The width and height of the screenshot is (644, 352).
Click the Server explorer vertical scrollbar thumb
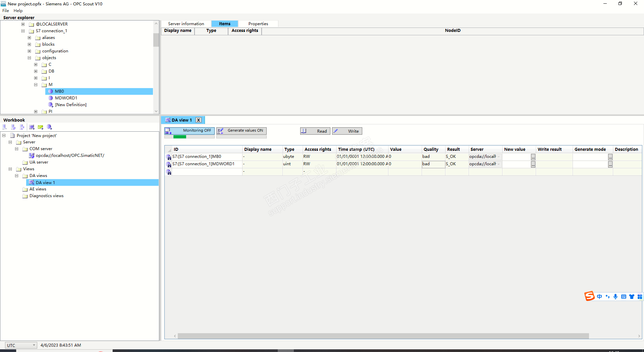click(156, 40)
